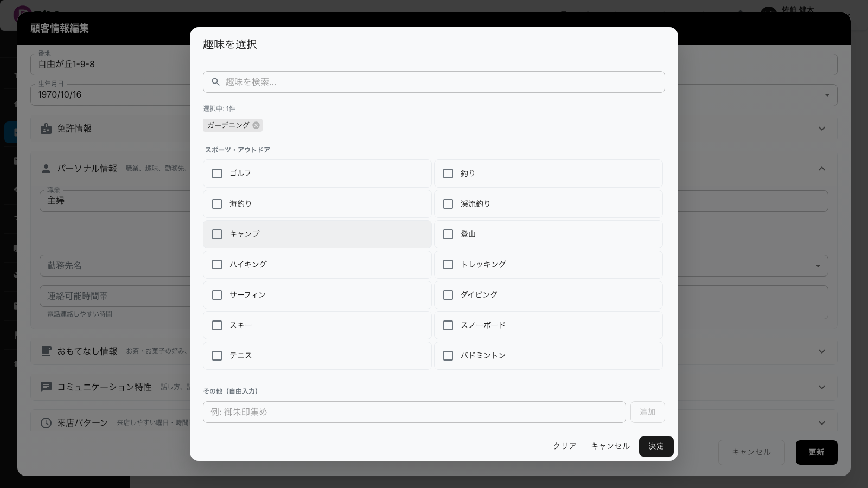Expand the 来店パターン section chevron
868x488 pixels.
[x=822, y=423]
